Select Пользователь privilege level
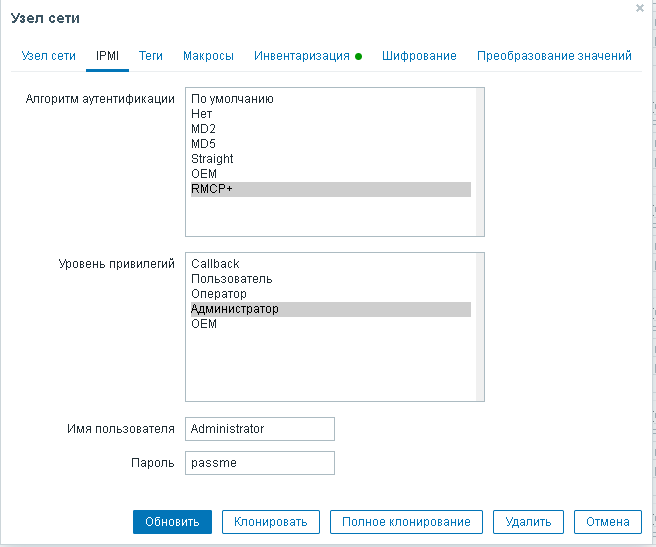This screenshot has width=656, height=547. 231,279
